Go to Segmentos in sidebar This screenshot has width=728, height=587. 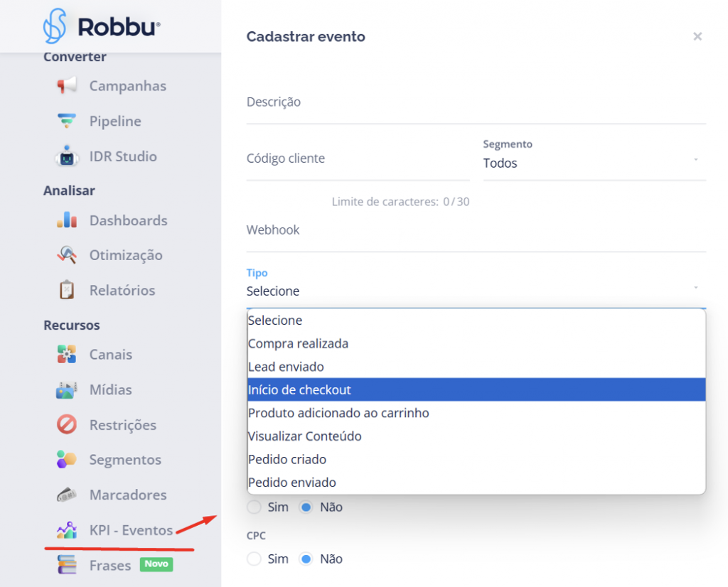125,460
